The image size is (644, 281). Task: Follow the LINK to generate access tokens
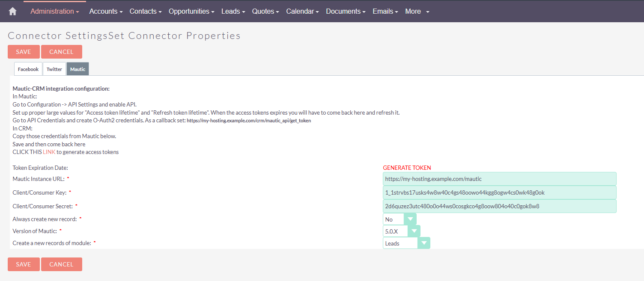click(49, 152)
